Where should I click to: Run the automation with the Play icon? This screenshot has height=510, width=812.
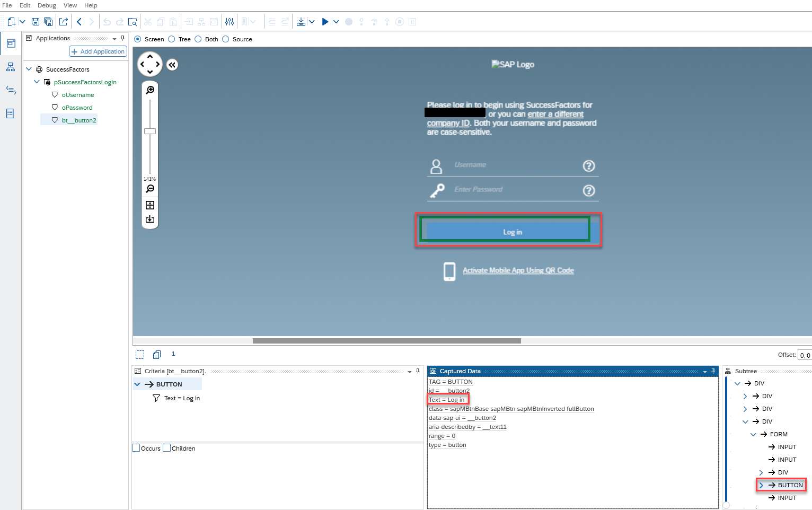[x=325, y=21]
